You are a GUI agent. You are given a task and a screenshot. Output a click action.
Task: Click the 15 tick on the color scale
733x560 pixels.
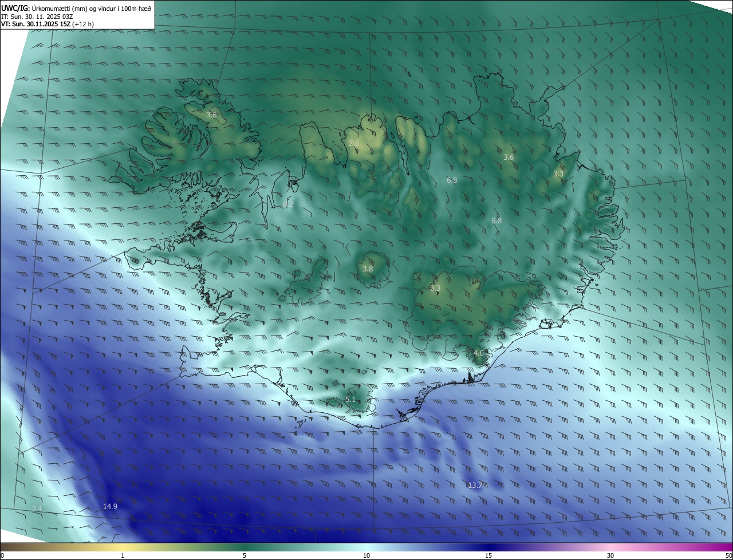pos(488,555)
